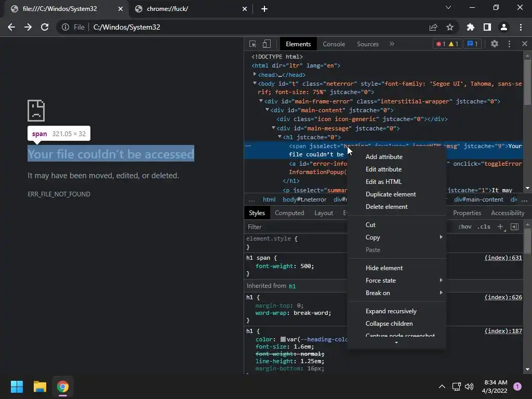Click the Styles filter input field

295,227
